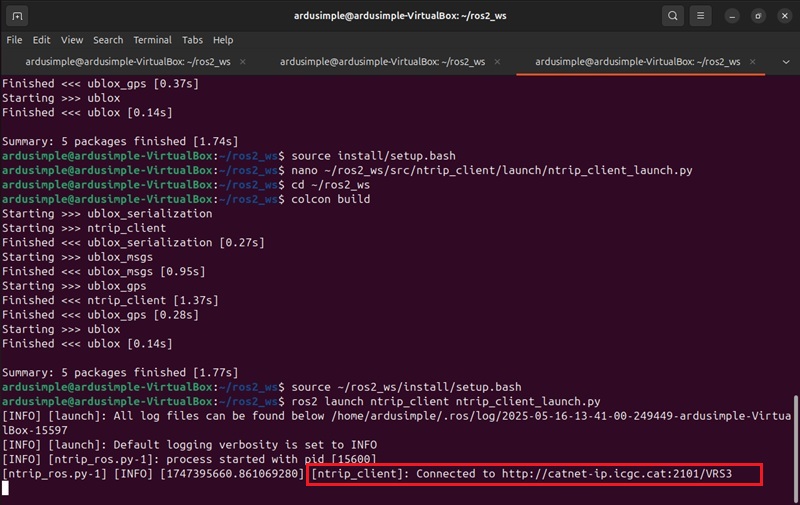Open the hamburger menu in the title bar
800x505 pixels.
(703, 16)
